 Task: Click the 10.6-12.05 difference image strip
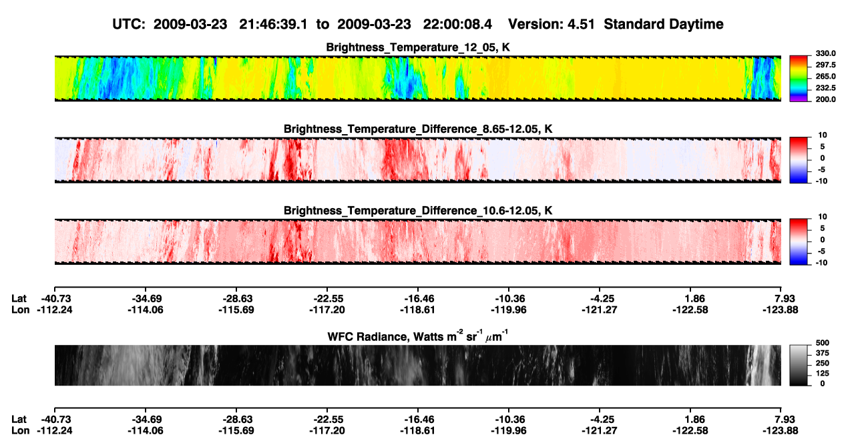coord(417,242)
